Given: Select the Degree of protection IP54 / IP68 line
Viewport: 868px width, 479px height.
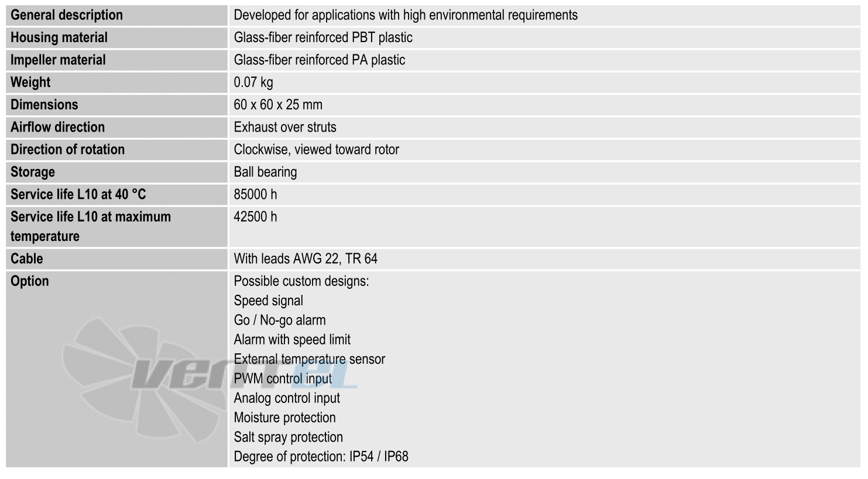Looking at the screenshot, I should (321, 457).
